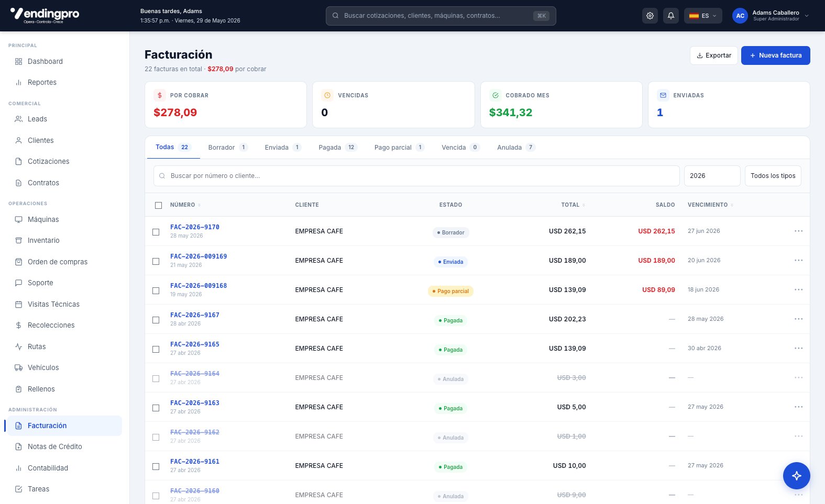This screenshot has height=504, width=825.
Task: Open row actions for FAC-2026-9167
Action: click(x=798, y=319)
